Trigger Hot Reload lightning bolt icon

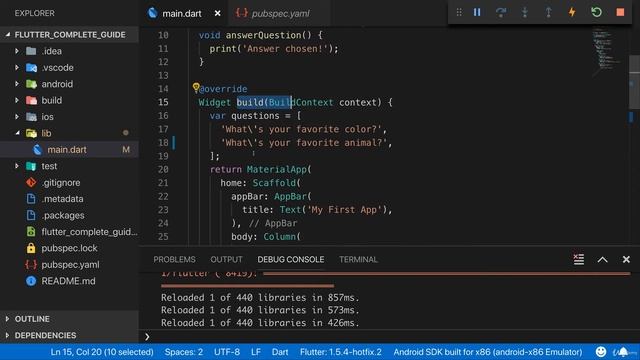572,12
